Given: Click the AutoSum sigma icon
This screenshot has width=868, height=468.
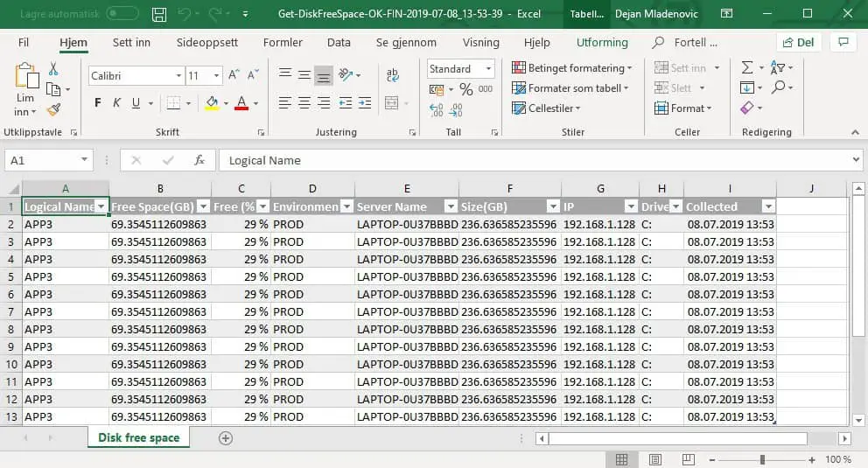Looking at the screenshot, I should 747,67.
